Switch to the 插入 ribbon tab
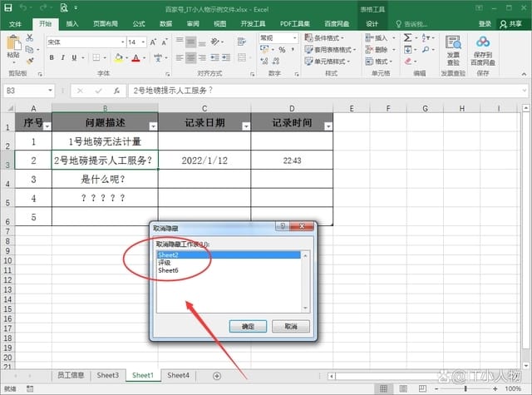This screenshot has width=532, height=395. tap(72, 24)
